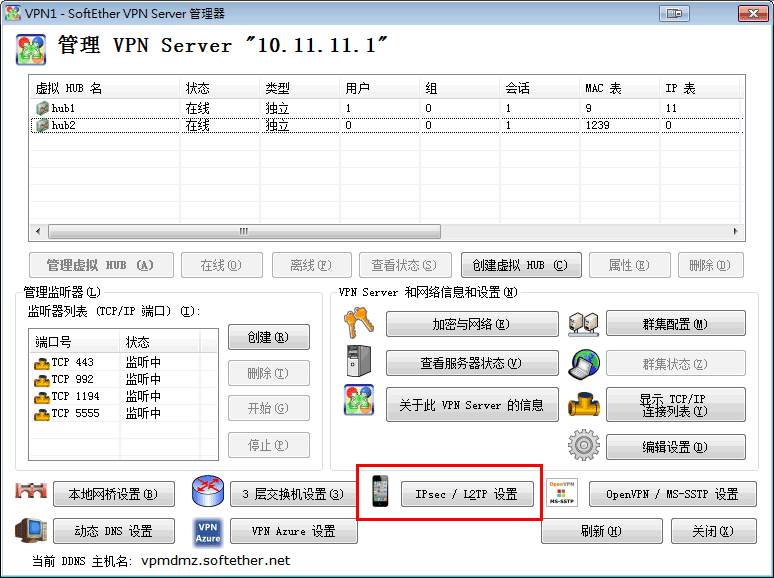Select hub2 MAC table value 1239
774x578 pixels.
click(x=597, y=125)
